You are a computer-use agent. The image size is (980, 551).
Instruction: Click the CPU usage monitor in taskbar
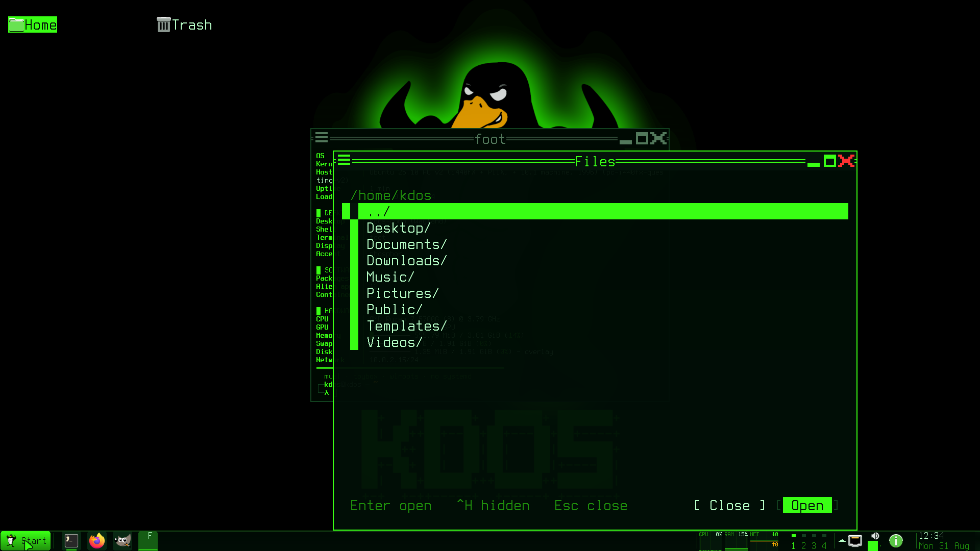(x=710, y=541)
